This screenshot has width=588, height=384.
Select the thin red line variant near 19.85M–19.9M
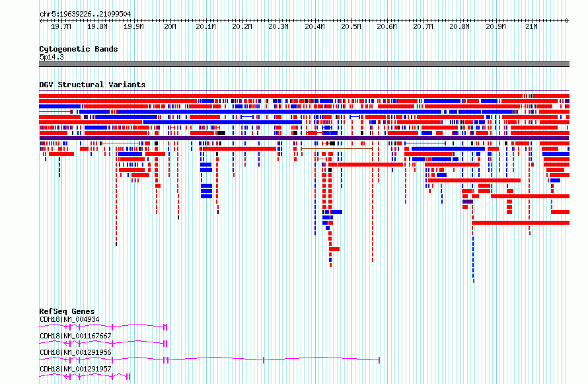pyautogui.click(x=120, y=143)
